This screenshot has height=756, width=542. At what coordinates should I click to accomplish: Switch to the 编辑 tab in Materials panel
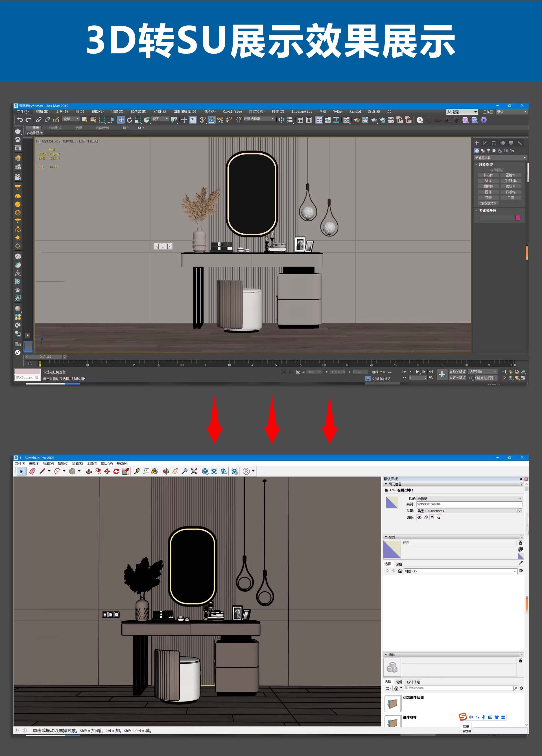tap(399, 564)
